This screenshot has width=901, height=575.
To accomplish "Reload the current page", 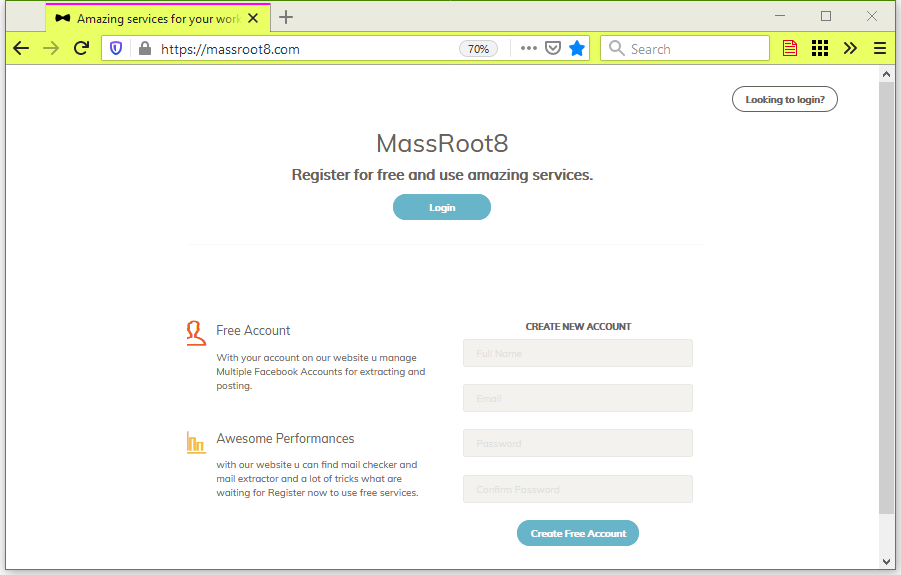I will pyautogui.click(x=81, y=48).
